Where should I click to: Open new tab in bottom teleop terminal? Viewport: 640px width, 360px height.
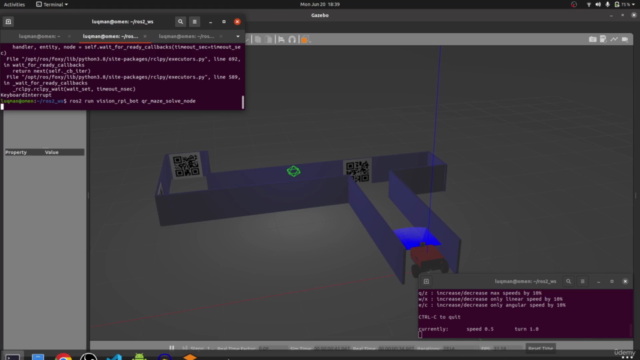[x=426, y=281]
